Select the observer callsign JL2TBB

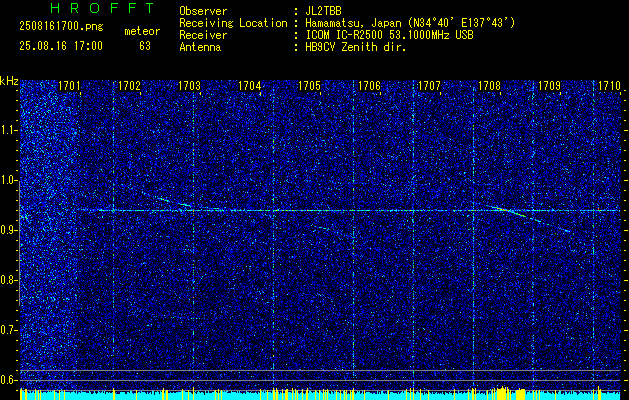tap(323, 11)
